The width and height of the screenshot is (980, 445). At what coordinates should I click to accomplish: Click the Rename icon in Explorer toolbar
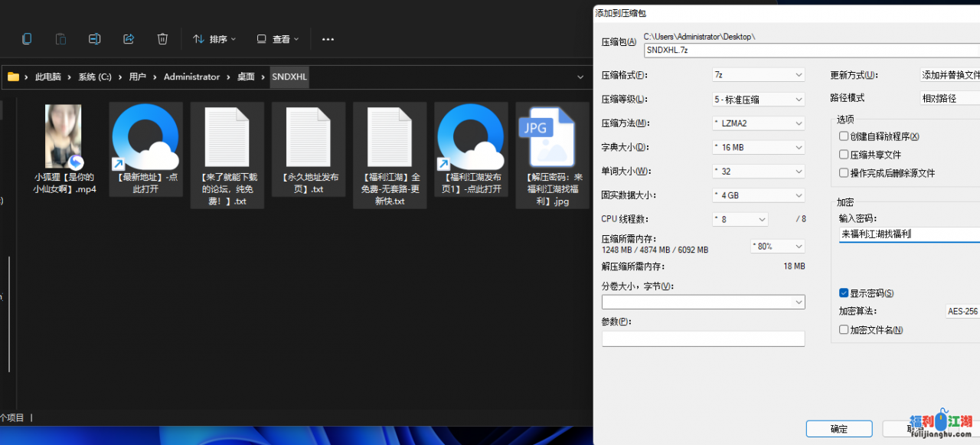point(94,39)
